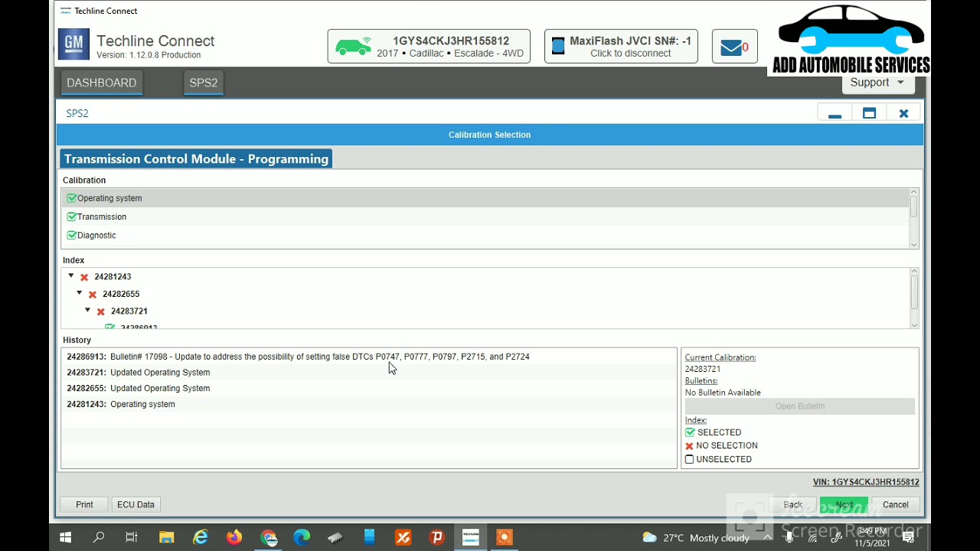
Task: Open Windows taskbar search
Action: 99,537
